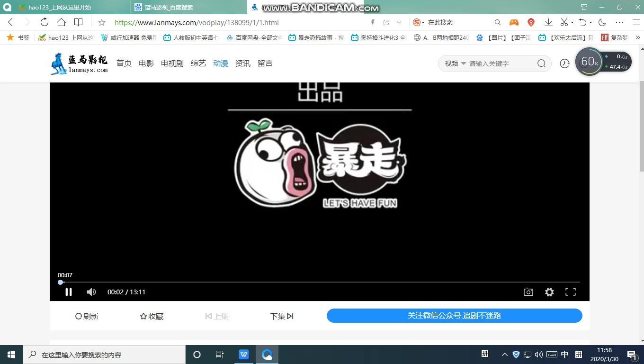Click the site search magnifier icon
Image resolution: width=644 pixels, height=364 pixels.
click(541, 64)
